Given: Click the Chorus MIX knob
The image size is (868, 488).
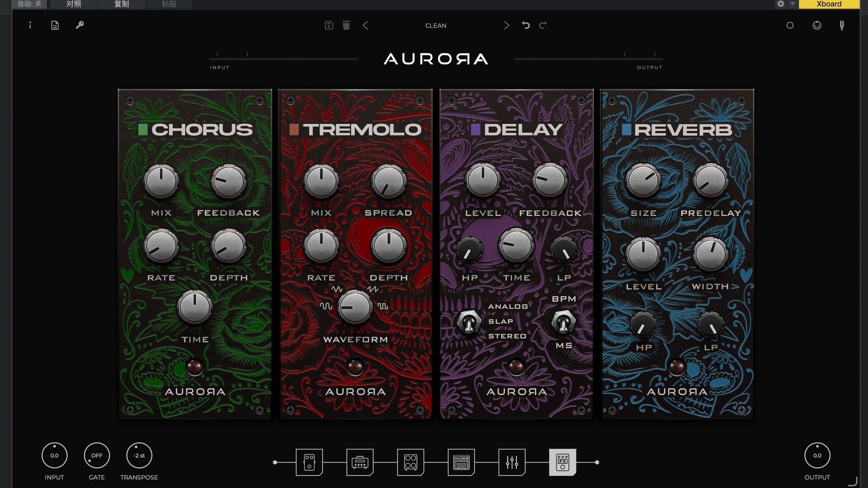Looking at the screenshot, I should [x=161, y=182].
